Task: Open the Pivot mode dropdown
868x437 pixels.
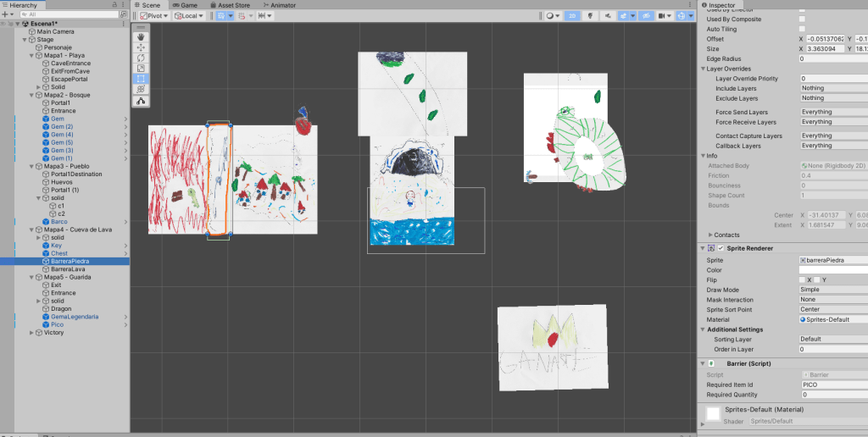Action: tap(153, 15)
